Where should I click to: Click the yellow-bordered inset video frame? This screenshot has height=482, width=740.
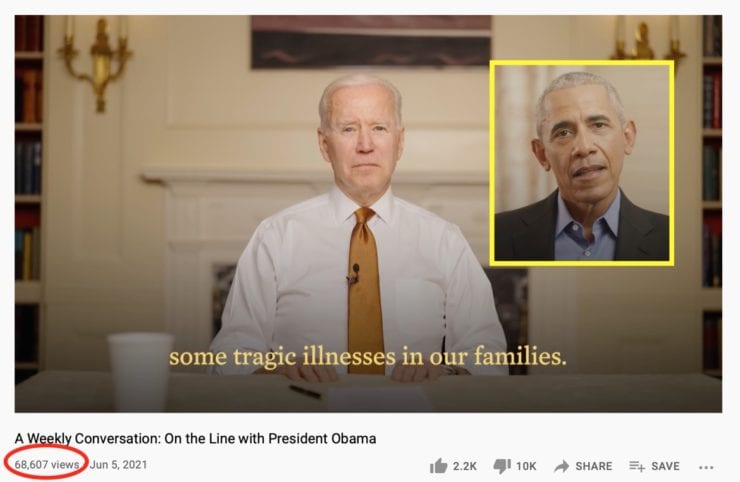point(582,163)
